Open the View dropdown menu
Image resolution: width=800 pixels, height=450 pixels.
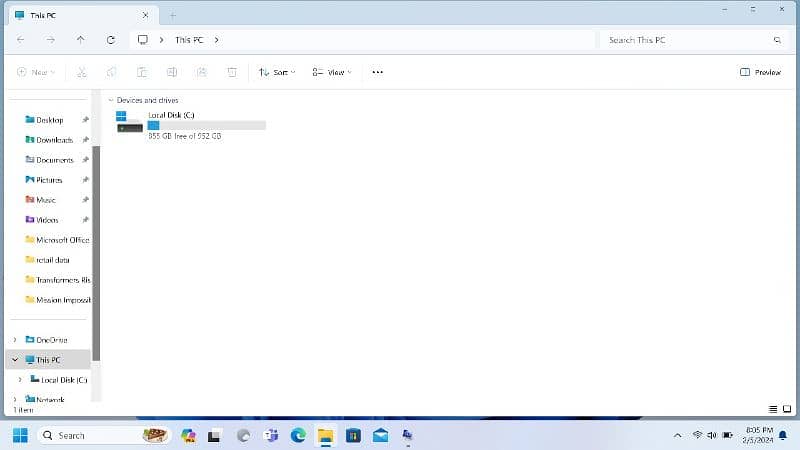pos(331,72)
